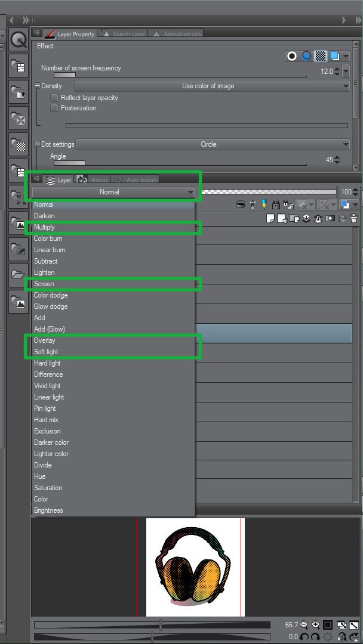Click the headphones Navigator preview thumbnail
The width and height of the screenshot is (363, 644).
point(195,567)
